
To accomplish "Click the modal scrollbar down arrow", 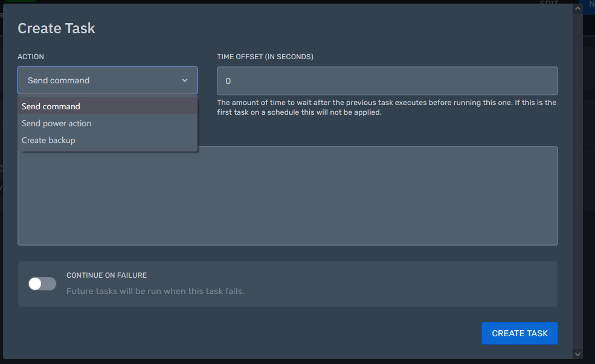I will click(x=577, y=354).
